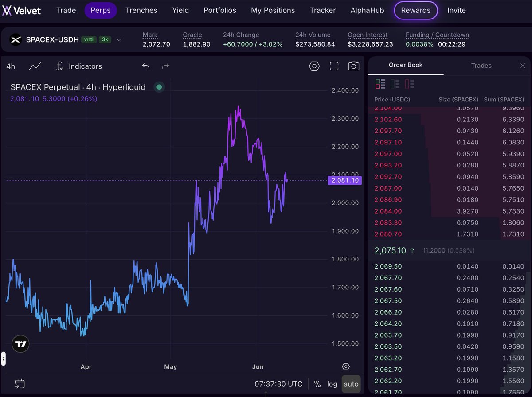532x397 pixels.
Task: Click the TradingView logo badge
Action: coord(20,344)
